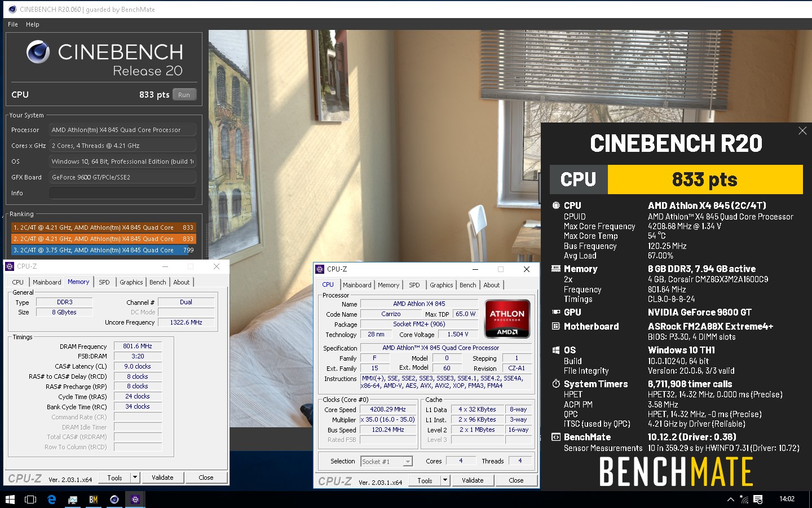Click Close button in Memory CPU-Z window
The image size is (812, 508).
point(206,478)
